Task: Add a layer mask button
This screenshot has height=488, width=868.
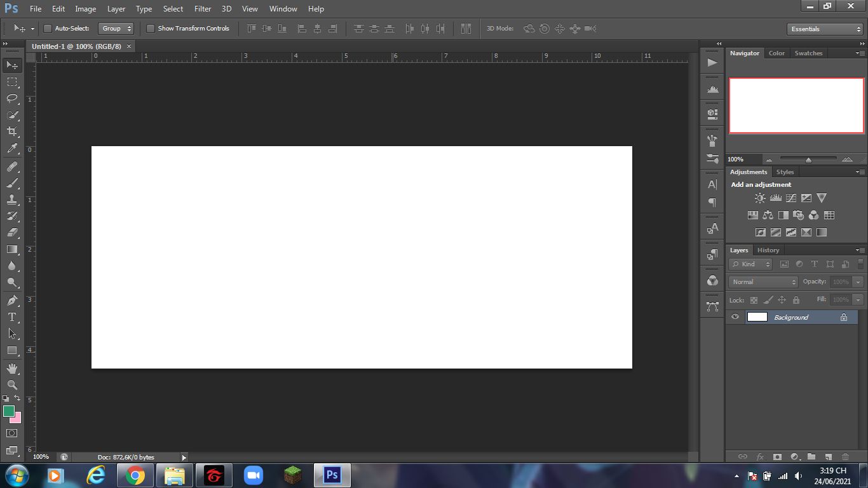Action: (x=777, y=457)
